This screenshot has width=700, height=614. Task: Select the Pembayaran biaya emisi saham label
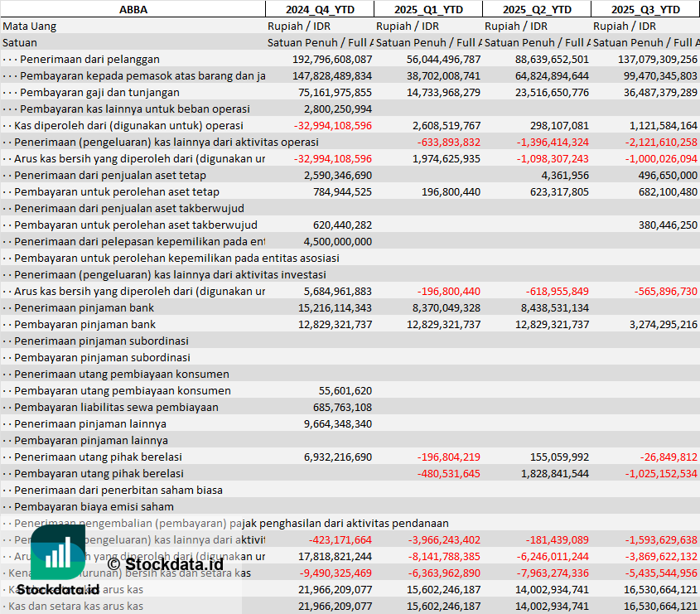(x=94, y=506)
